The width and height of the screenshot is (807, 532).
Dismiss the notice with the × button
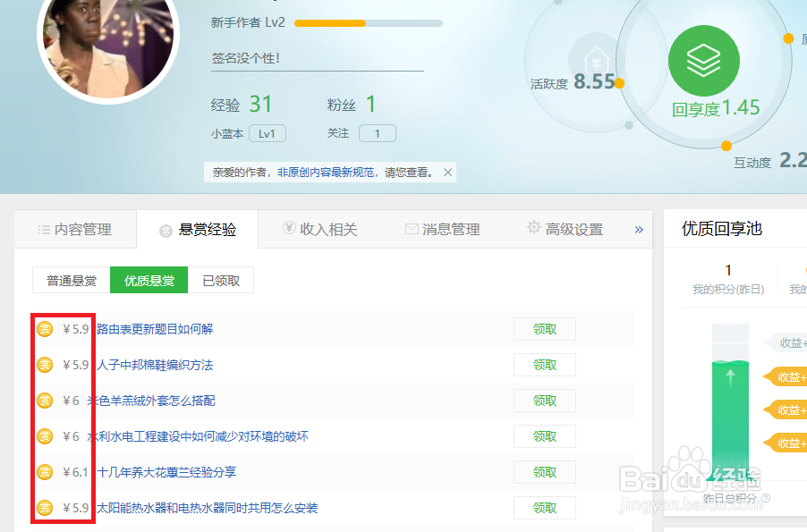(x=447, y=171)
